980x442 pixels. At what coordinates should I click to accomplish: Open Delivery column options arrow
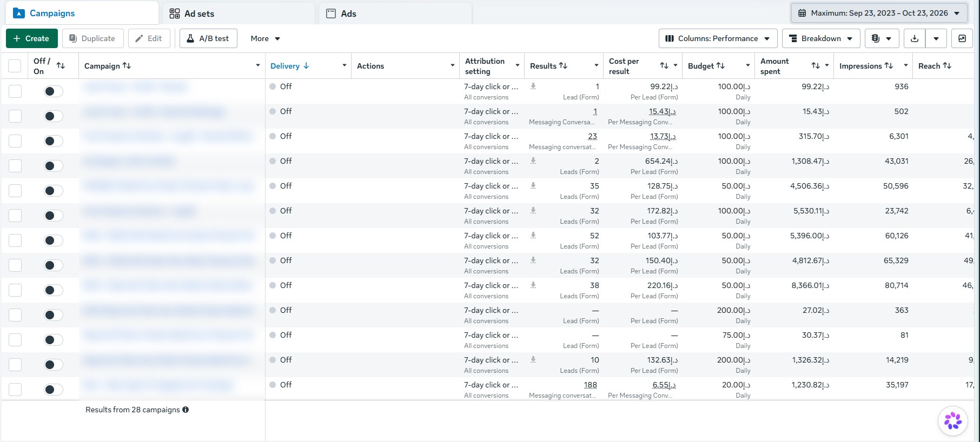pyautogui.click(x=344, y=65)
